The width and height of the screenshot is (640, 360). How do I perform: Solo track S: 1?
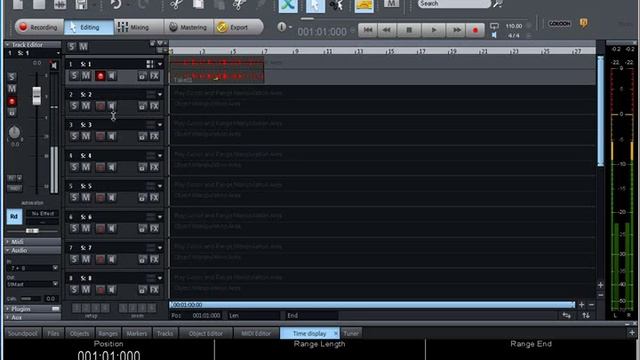tap(74, 76)
